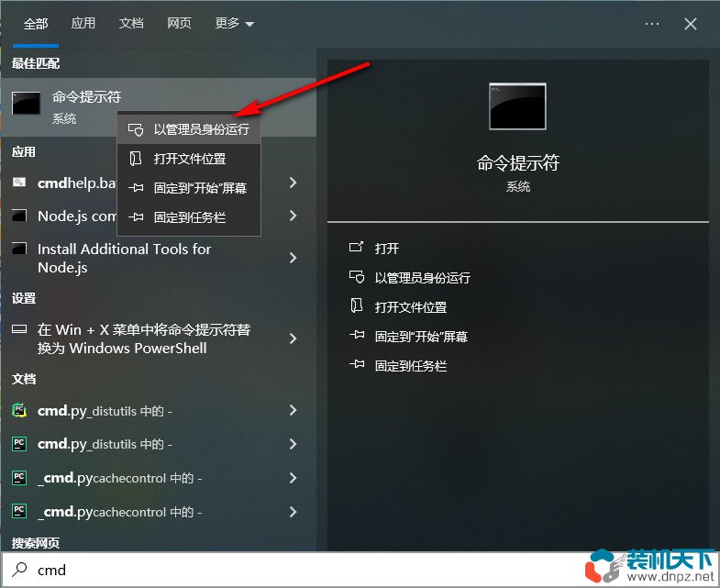Click 固定到"开始"屏幕 in the right panel

pos(421,337)
